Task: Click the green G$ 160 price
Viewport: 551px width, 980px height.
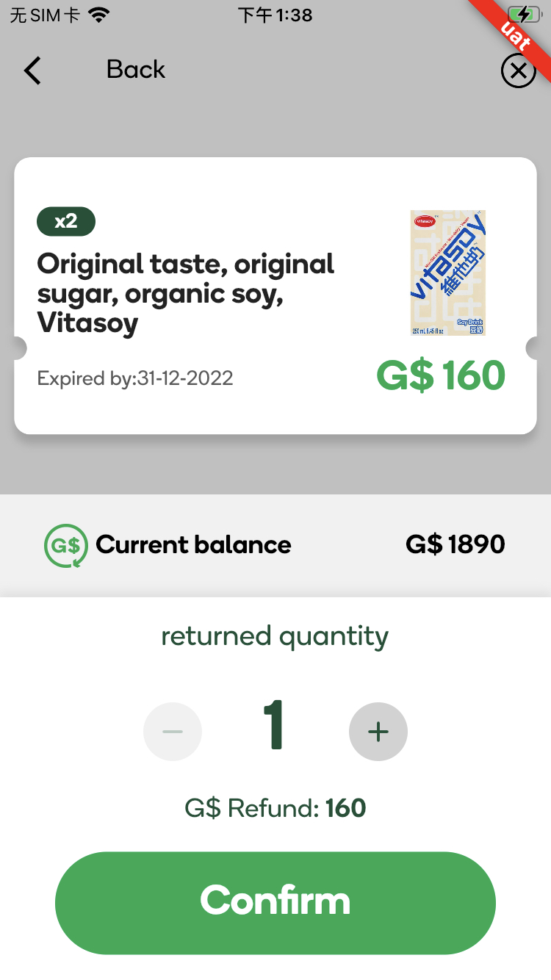Action: click(441, 376)
